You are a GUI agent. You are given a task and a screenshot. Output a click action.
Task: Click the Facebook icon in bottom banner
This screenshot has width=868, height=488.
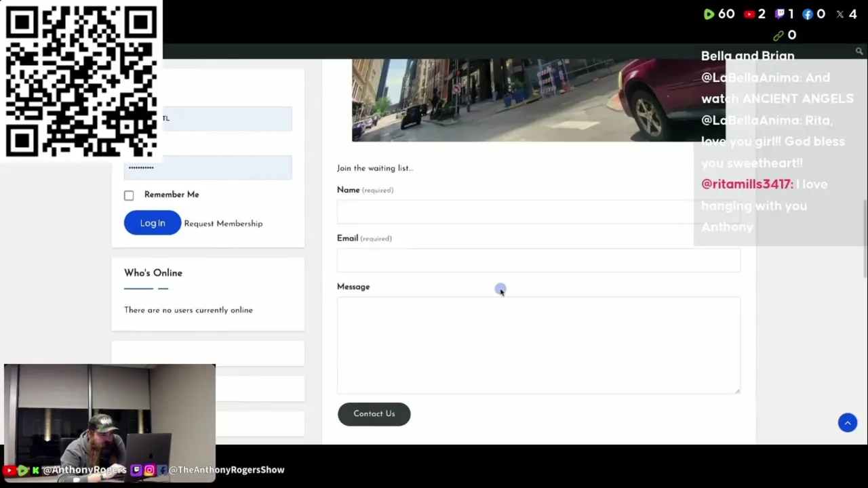(162, 470)
